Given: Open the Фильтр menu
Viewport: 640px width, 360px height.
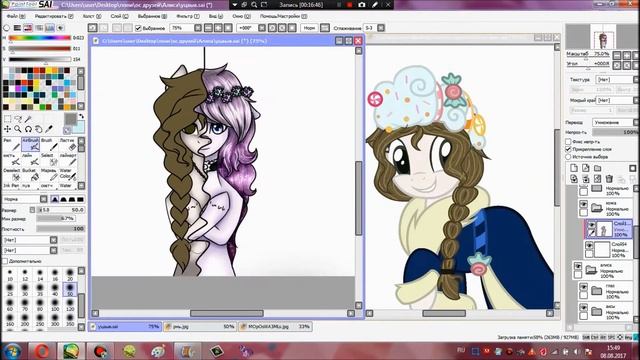Looking at the screenshot, I should [187, 16].
